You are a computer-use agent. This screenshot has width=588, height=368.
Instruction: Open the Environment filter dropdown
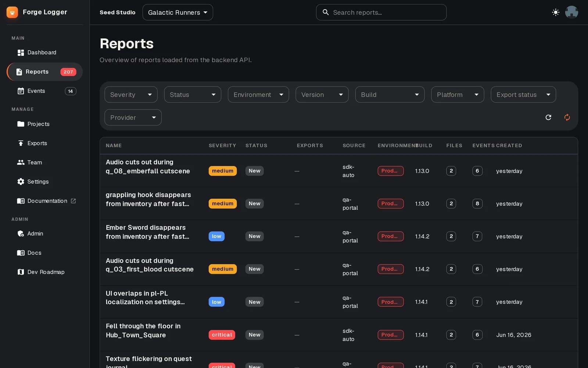[x=258, y=95]
